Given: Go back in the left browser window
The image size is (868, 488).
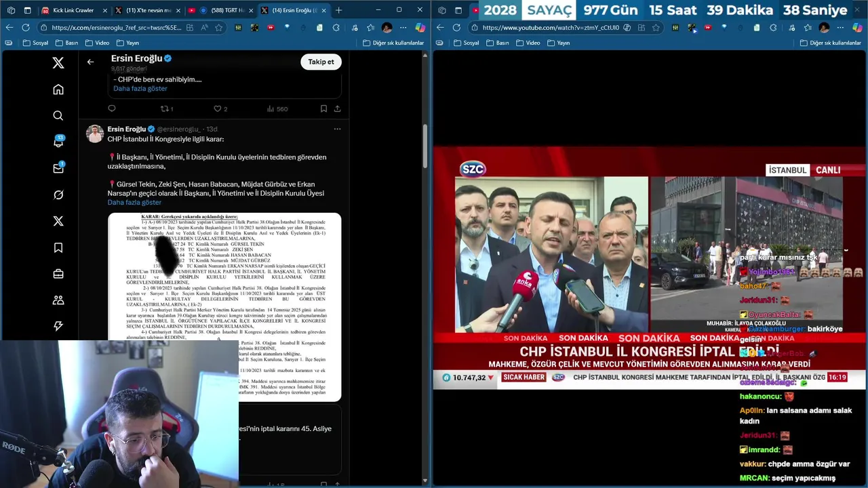Looking at the screenshot, I should point(9,27).
